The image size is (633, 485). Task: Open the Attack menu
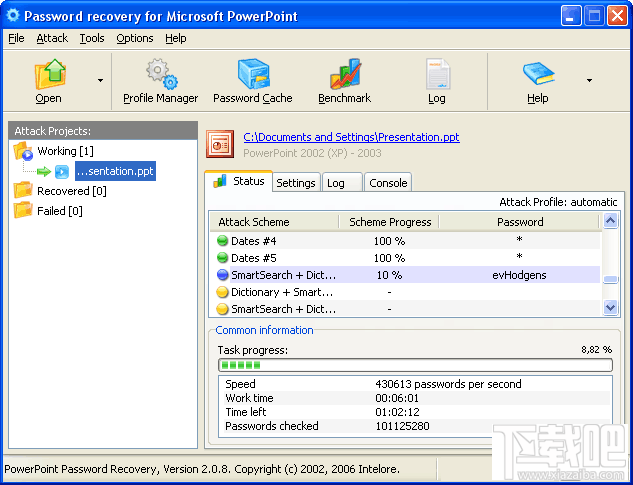tap(52, 38)
